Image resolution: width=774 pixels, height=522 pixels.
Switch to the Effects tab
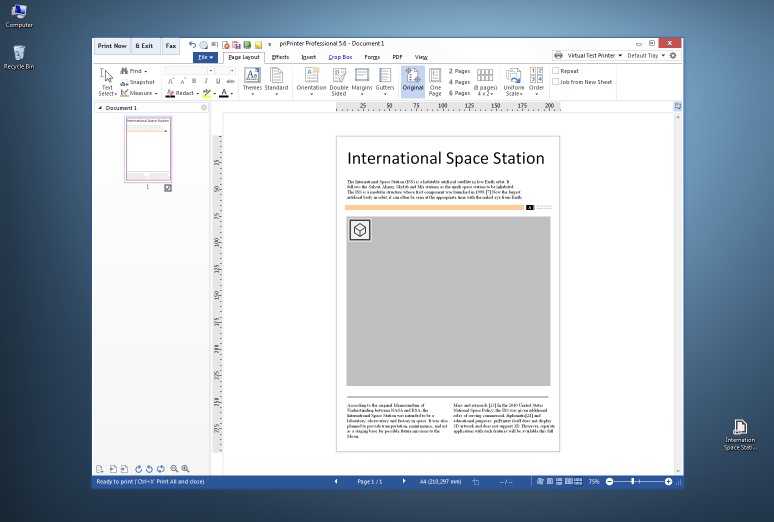(280, 57)
